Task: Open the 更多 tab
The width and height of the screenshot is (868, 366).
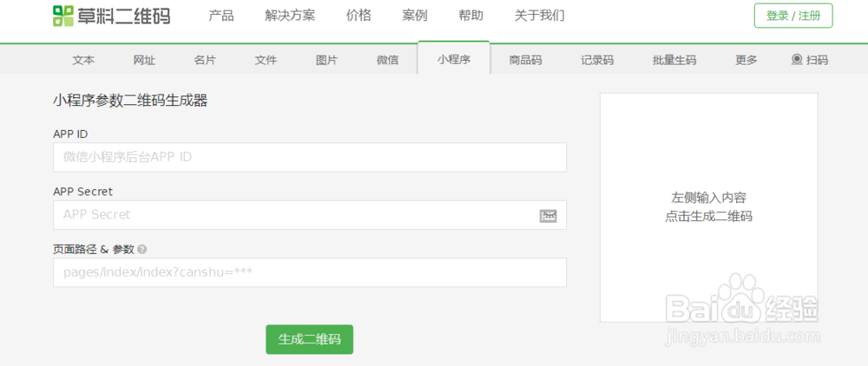Action: (746, 60)
